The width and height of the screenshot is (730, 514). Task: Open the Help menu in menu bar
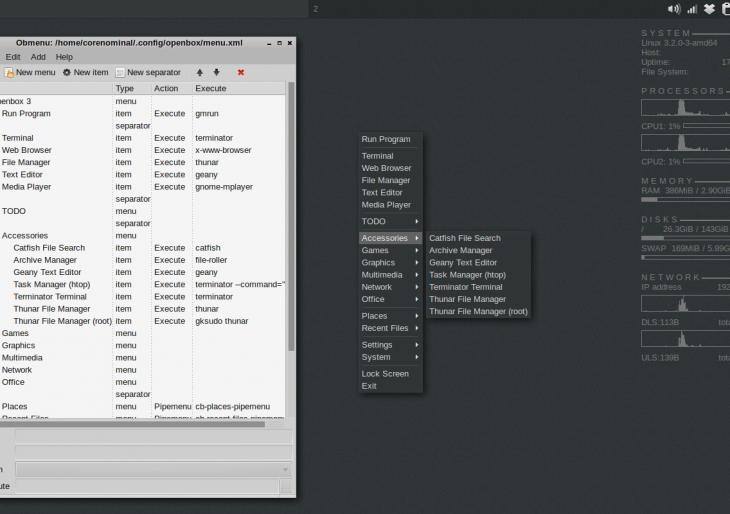(64, 57)
